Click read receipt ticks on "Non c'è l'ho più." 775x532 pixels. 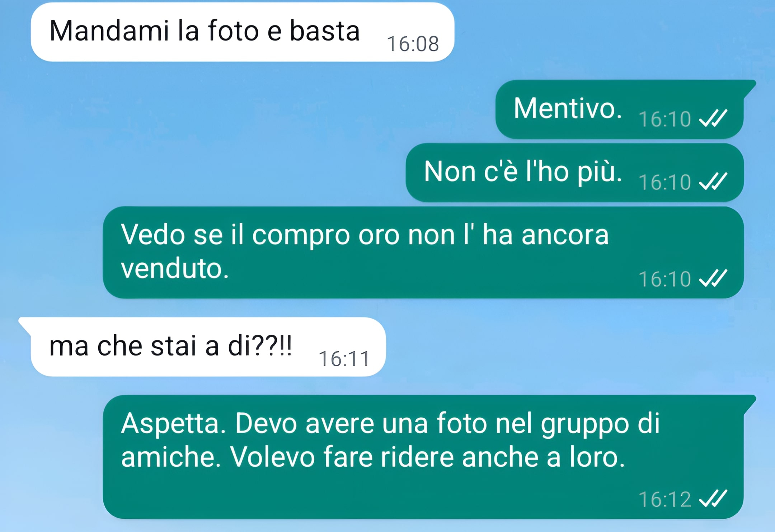pyautogui.click(x=713, y=181)
